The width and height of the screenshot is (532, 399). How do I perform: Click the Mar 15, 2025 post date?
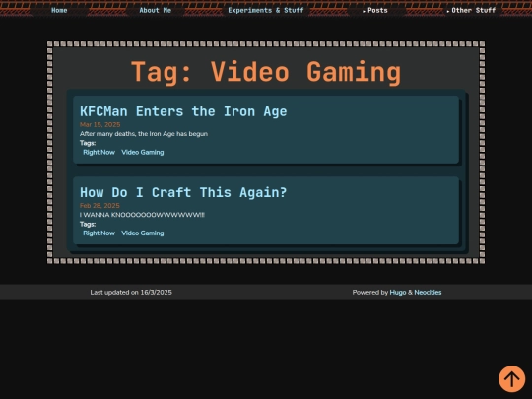100,124
